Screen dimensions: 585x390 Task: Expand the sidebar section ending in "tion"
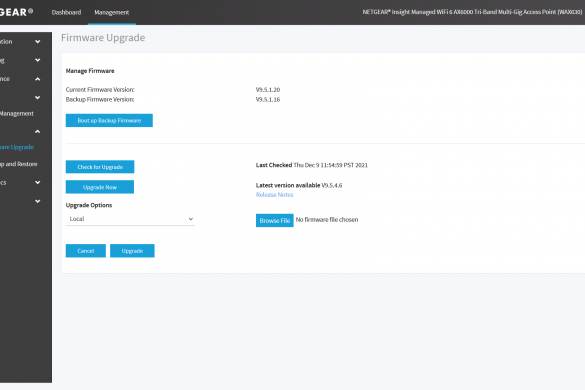(x=37, y=42)
